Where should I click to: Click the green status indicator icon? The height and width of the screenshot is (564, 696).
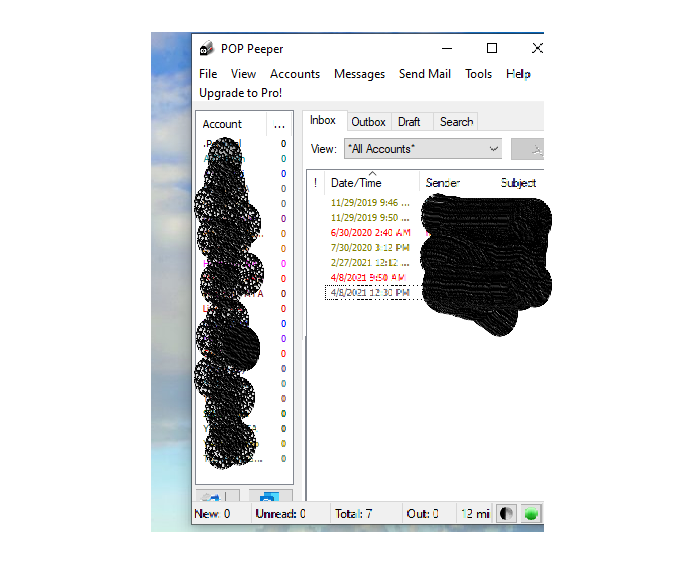tap(531, 514)
